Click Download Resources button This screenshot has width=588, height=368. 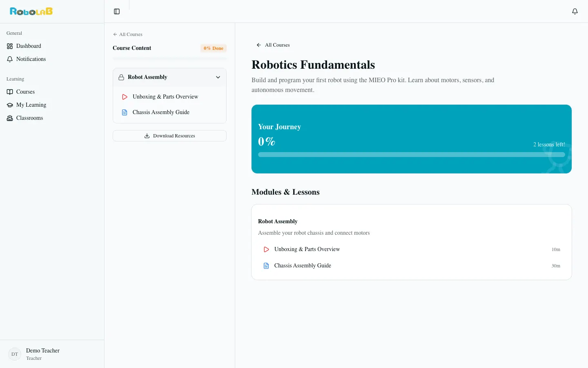(x=169, y=136)
